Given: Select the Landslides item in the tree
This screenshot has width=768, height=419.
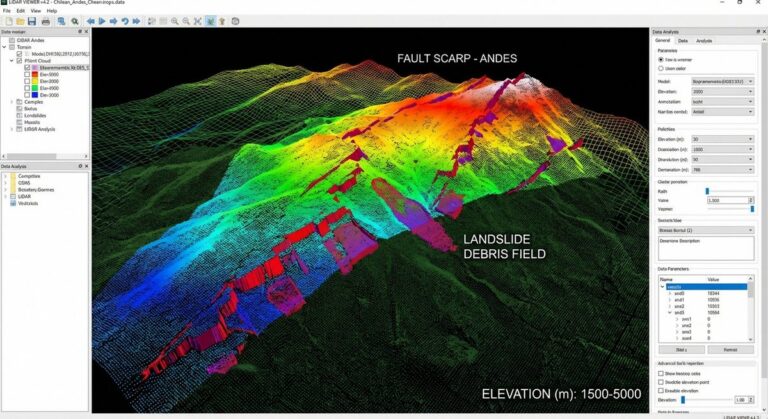Looking at the screenshot, I should [35, 116].
